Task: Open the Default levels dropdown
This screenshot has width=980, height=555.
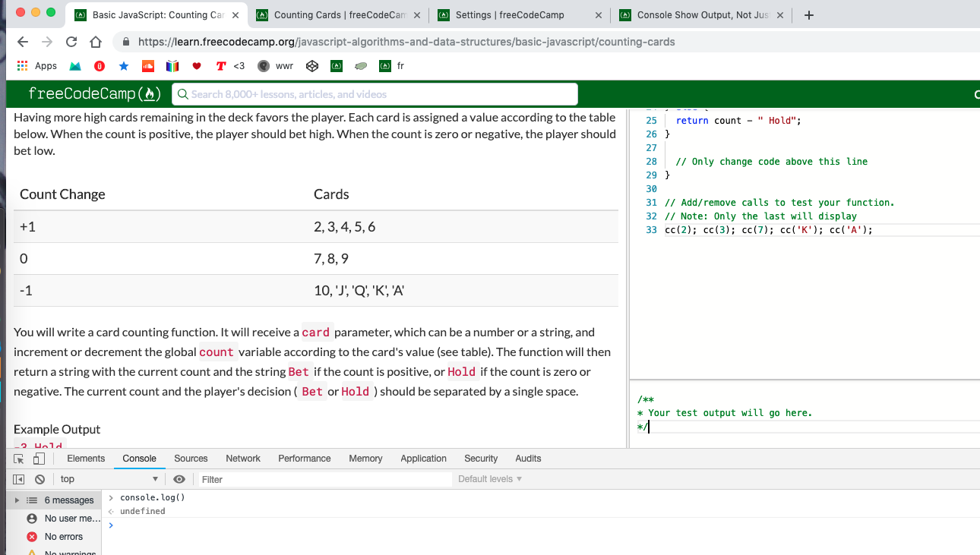Action: 490,479
